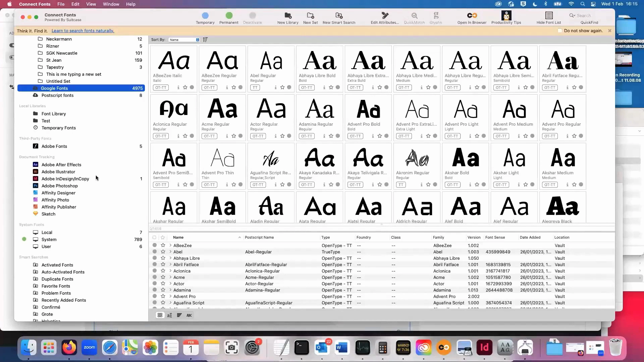Toggle activation circle in list header

tap(154, 237)
